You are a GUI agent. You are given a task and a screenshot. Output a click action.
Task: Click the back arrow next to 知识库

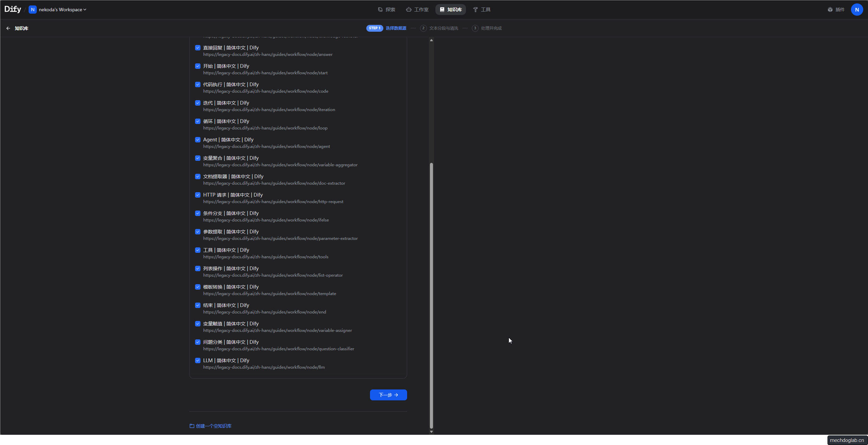tap(8, 28)
